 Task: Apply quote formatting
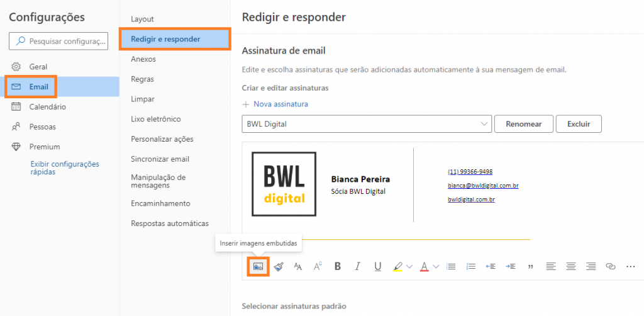[530, 267]
